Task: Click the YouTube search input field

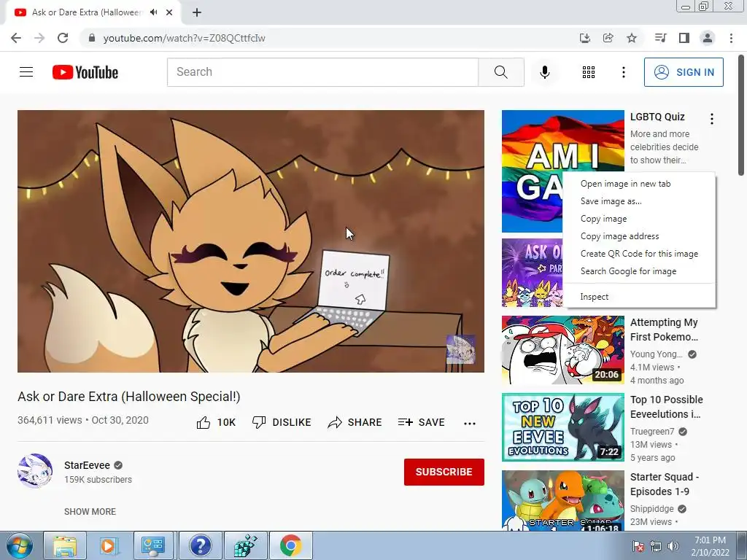Action: (322, 72)
